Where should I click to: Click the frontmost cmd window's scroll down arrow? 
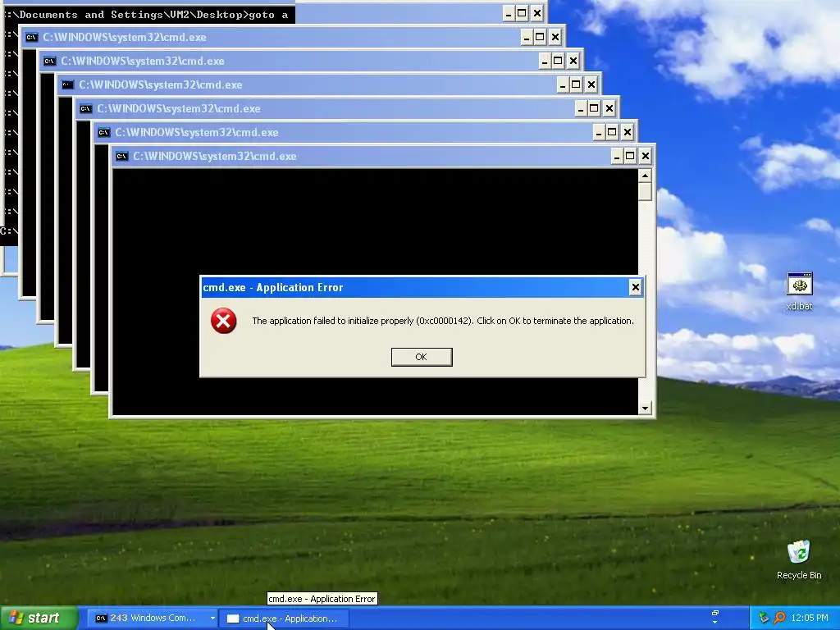[645, 409]
